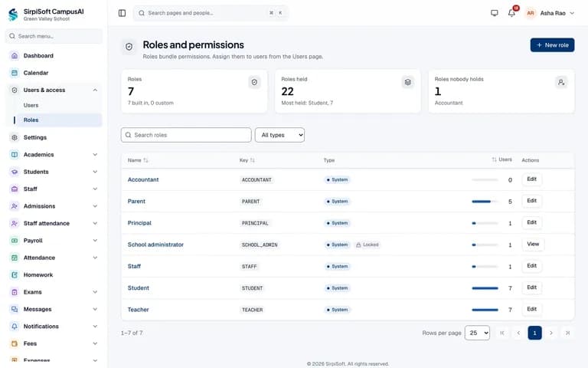Click the Payroll money icon
This screenshot has height=368, width=588.
coord(15,241)
